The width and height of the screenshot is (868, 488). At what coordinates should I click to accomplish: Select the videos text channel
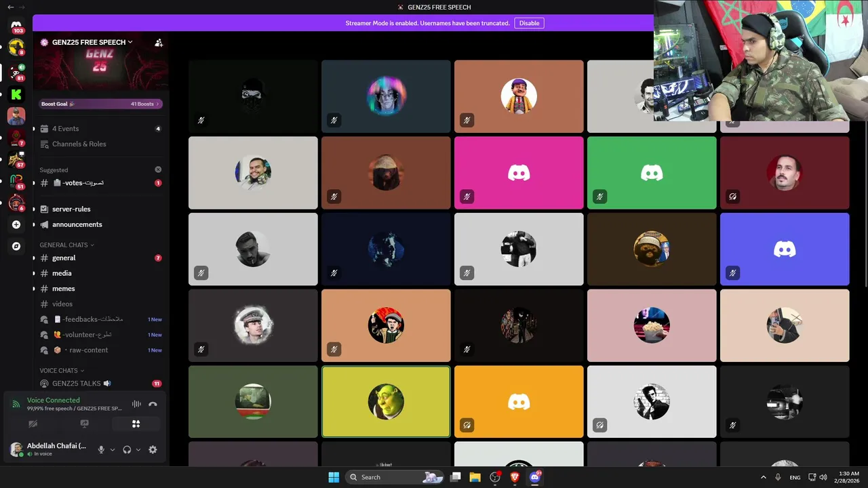100,304
